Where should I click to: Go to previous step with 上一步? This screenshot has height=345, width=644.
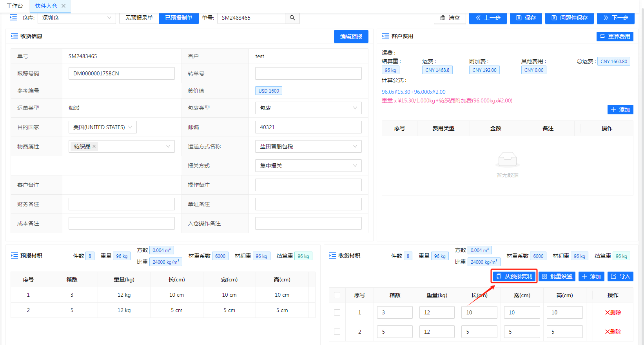click(488, 18)
